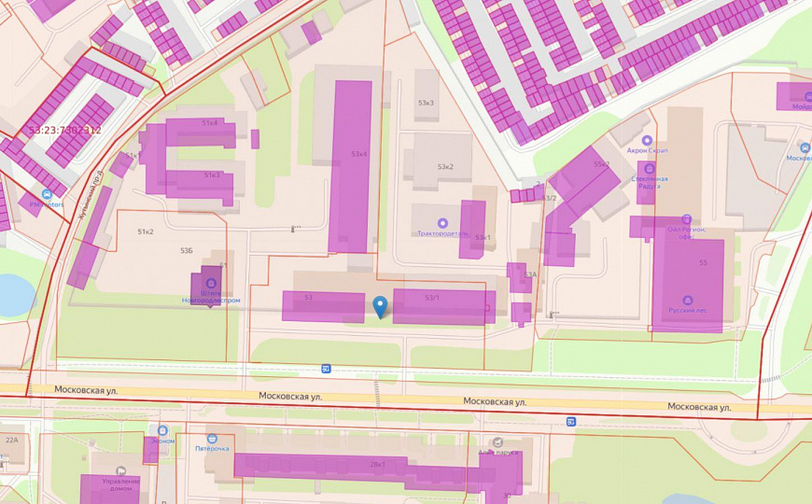812x504 pixels.
Task: Click bus stop icon north of Московская ул.
Action: 326,369
